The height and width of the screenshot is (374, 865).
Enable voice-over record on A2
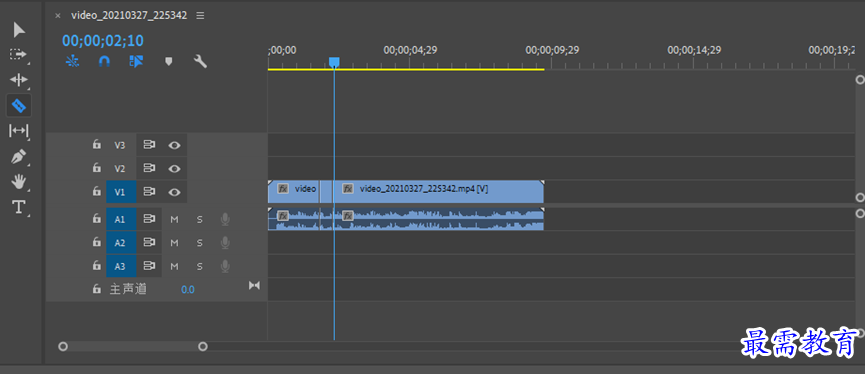click(x=225, y=243)
